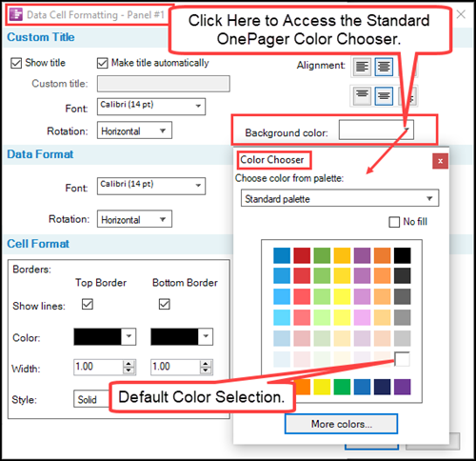Select left horizontal alignment icon
The image size is (476, 461).
pos(362,67)
